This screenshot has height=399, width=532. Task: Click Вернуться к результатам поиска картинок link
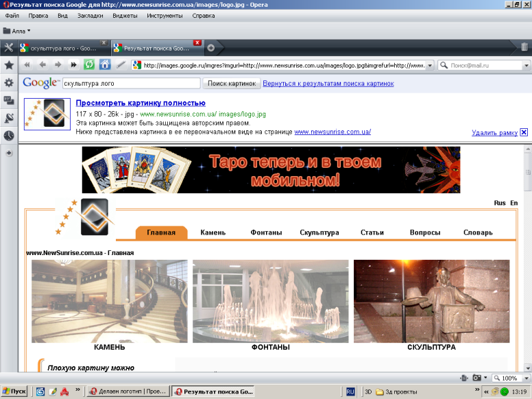[328, 84]
